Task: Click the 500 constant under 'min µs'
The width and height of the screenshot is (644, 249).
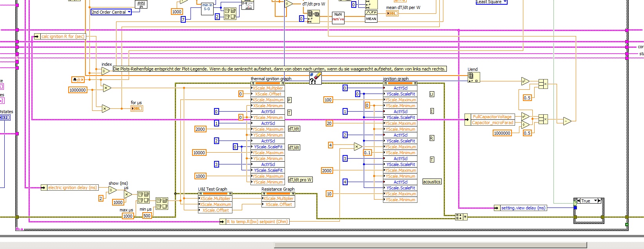Action: [x=147, y=216]
